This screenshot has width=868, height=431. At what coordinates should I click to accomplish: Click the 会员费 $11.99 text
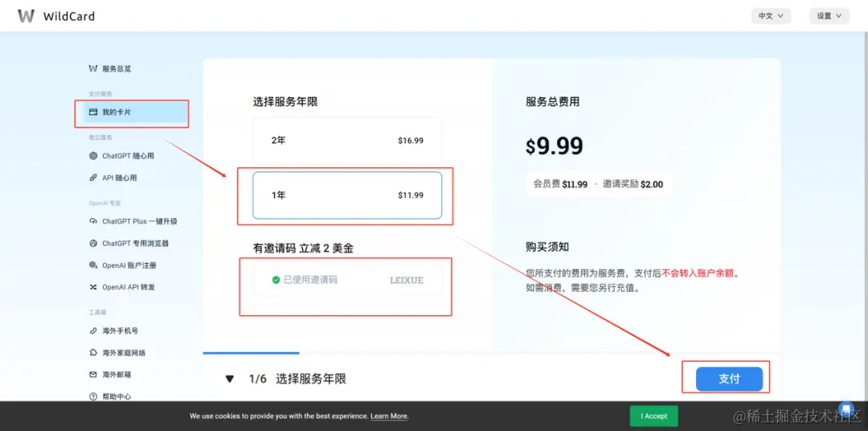click(x=560, y=184)
